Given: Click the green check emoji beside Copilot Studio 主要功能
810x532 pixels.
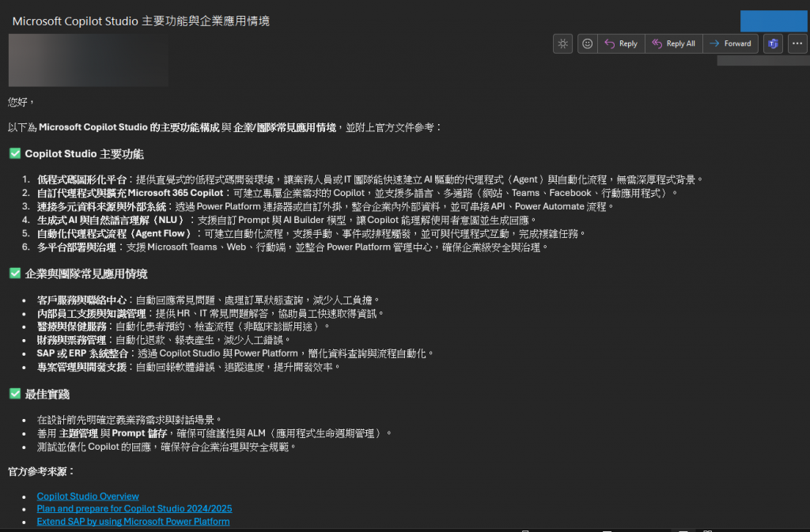Looking at the screenshot, I should [15, 153].
